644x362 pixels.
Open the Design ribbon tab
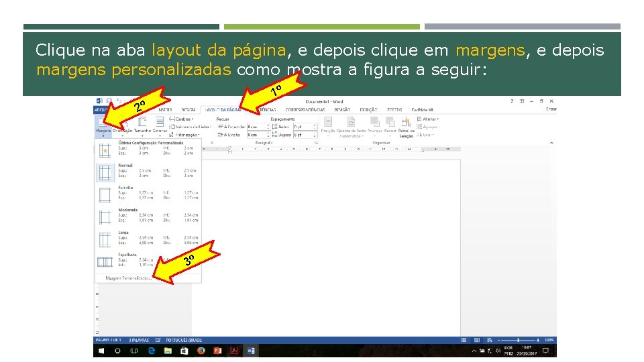(188, 109)
